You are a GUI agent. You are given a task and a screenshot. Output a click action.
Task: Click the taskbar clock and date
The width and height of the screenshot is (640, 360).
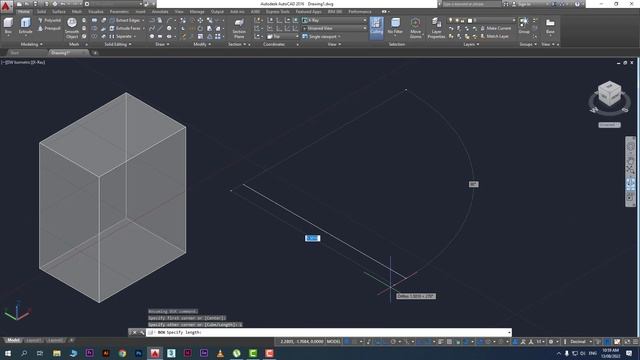point(611,353)
